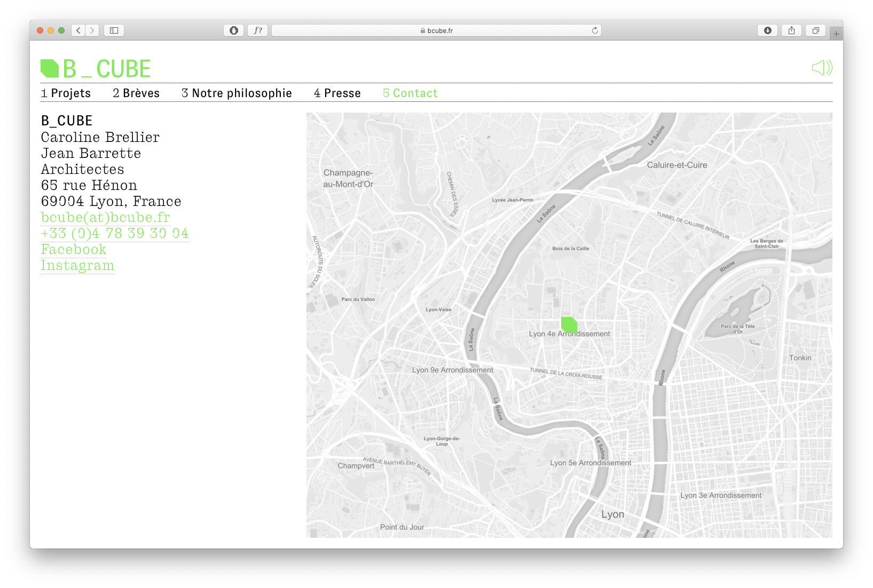The image size is (873, 588).
Task: Click the green B_CUBE logo
Action: point(96,69)
